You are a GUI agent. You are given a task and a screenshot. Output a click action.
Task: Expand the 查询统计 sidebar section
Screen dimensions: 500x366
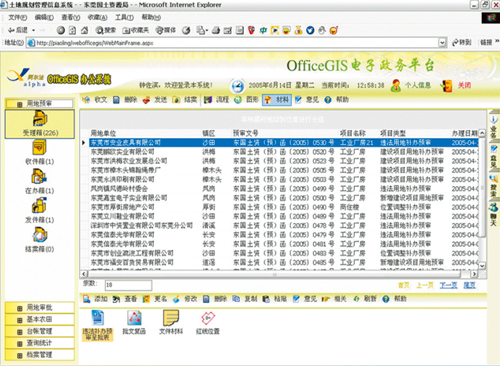tap(40, 343)
